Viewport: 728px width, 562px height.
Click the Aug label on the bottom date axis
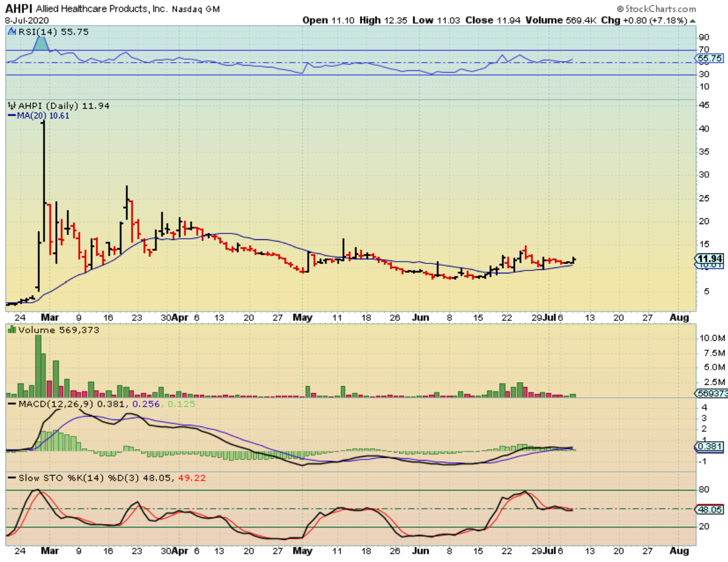pyautogui.click(x=679, y=551)
